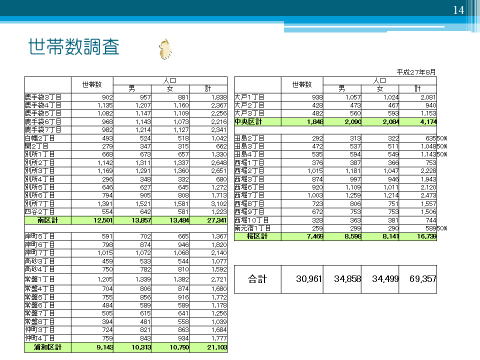Select the total female population 34,499
480x360 pixels.
[385, 279]
